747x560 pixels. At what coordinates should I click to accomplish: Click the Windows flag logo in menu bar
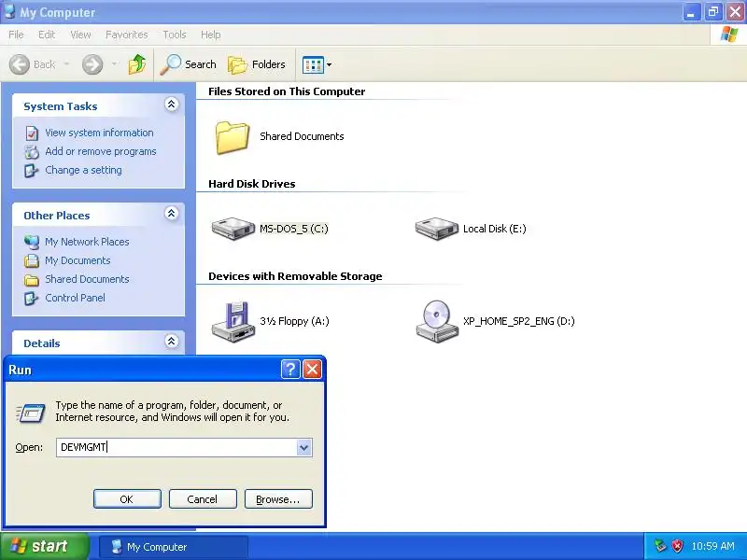[729, 35]
